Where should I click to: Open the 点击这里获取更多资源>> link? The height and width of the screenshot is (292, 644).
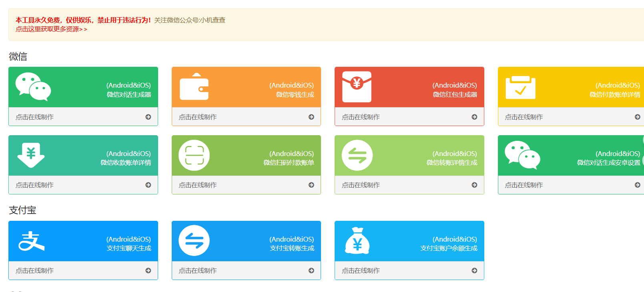click(51, 29)
